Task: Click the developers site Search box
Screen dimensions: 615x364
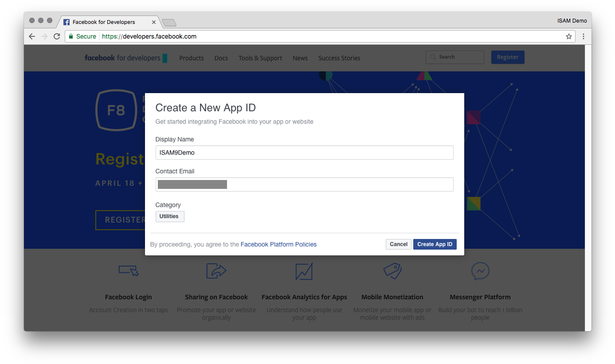Action: click(x=455, y=57)
